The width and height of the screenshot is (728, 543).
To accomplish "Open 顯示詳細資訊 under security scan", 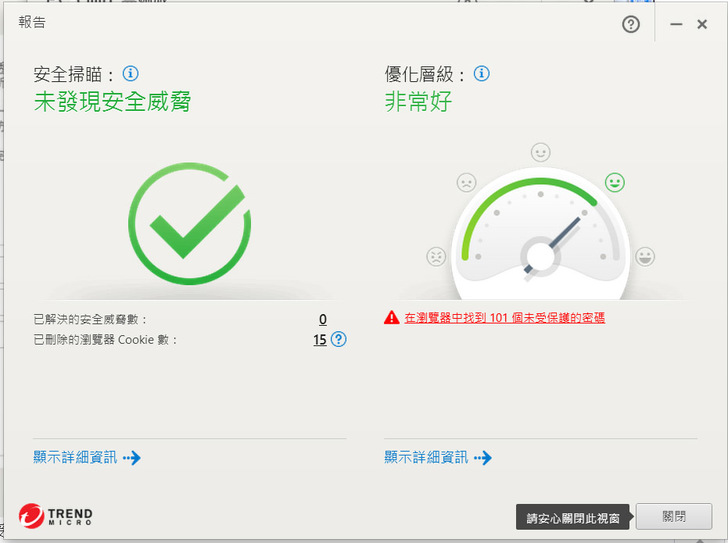I will (87, 458).
